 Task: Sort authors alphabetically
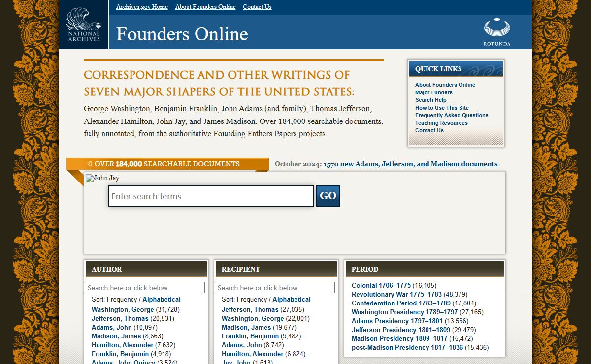[x=162, y=299]
